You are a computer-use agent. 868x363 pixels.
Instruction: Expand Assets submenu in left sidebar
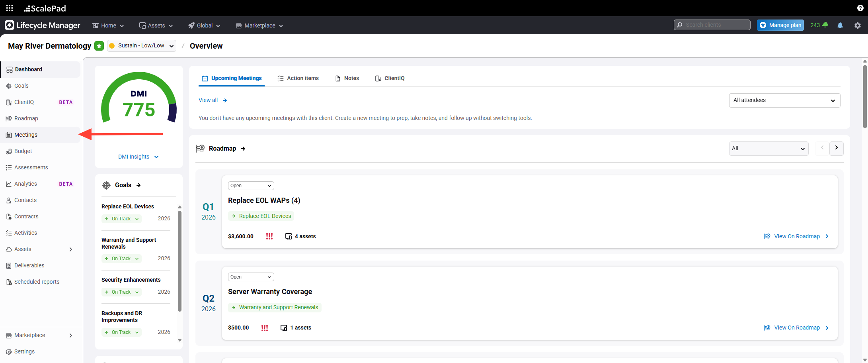tap(70, 249)
